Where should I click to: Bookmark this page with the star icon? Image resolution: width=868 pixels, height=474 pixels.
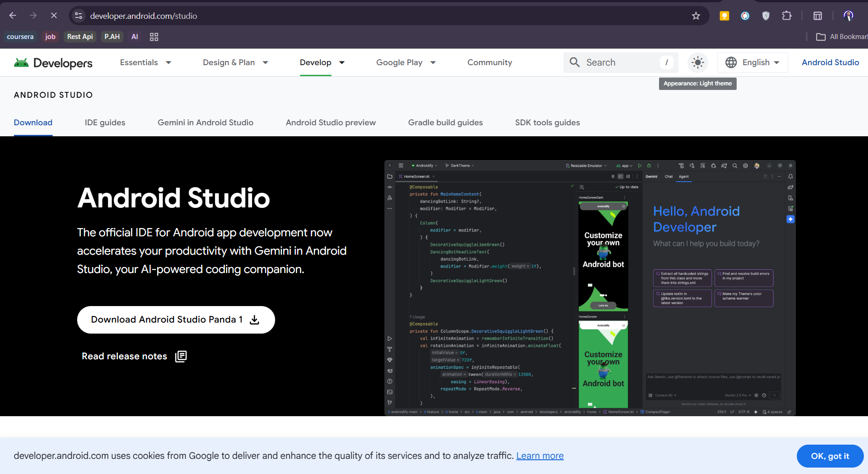click(696, 16)
